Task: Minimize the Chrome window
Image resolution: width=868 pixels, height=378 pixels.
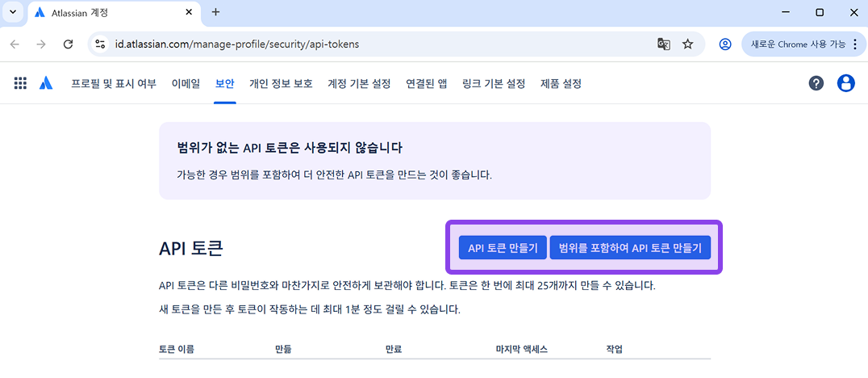Action: pyautogui.click(x=787, y=12)
